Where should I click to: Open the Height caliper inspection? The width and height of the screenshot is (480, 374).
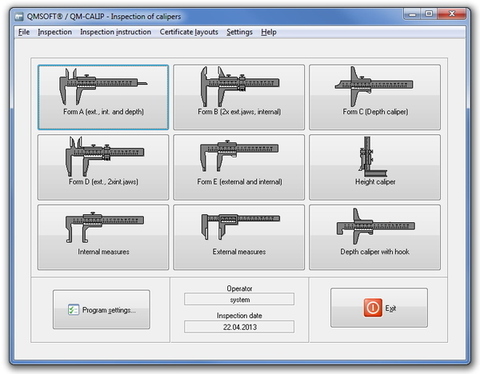click(x=375, y=167)
